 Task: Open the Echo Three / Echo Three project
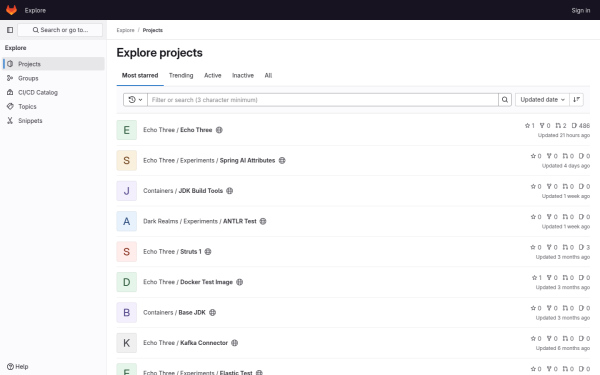[x=178, y=130]
